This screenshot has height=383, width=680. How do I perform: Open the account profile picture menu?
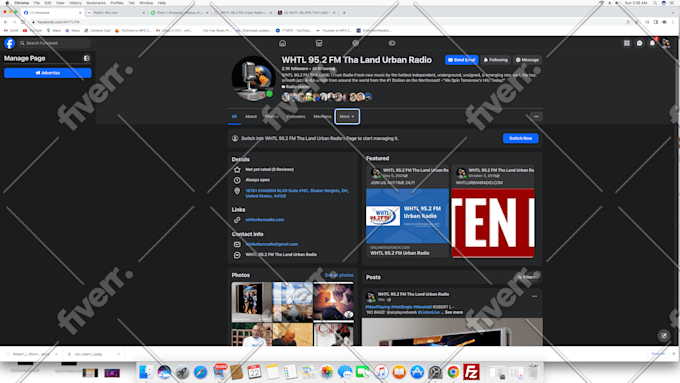point(666,43)
